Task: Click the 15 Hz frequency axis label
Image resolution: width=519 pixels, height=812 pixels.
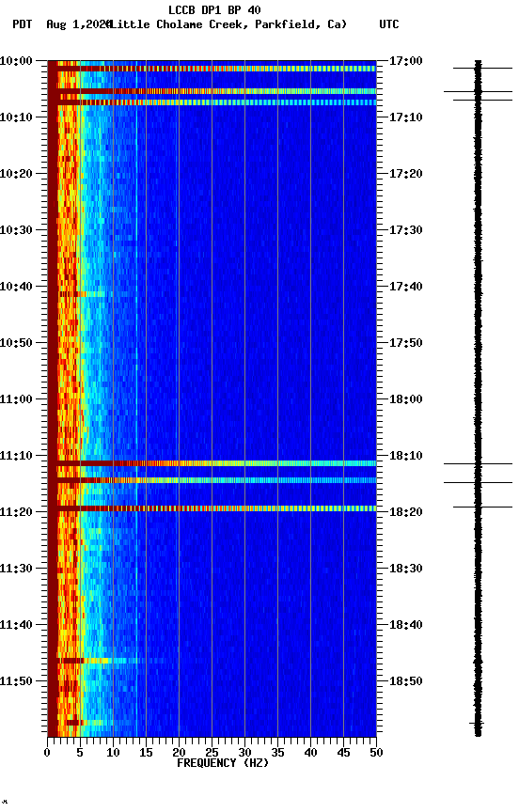Action: [x=146, y=753]
